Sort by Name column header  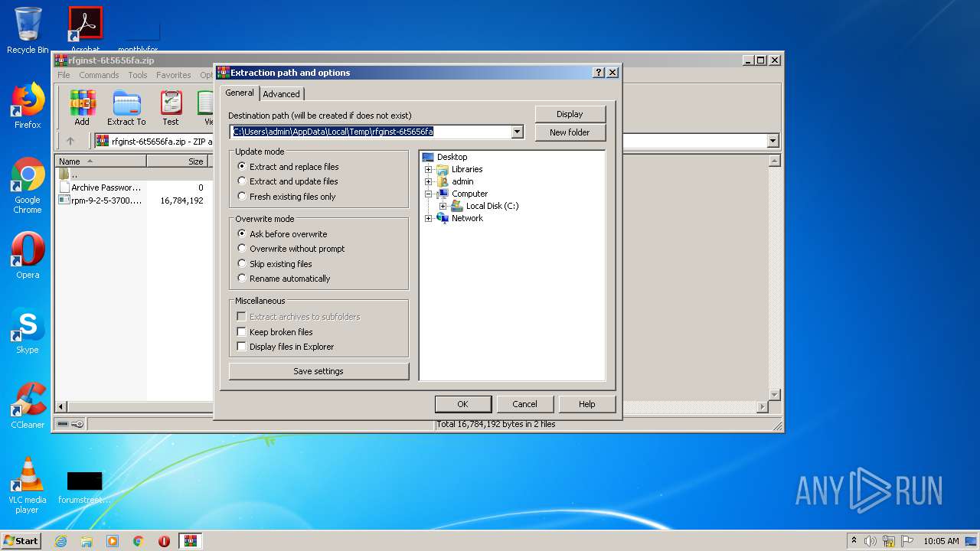[102, 161]
